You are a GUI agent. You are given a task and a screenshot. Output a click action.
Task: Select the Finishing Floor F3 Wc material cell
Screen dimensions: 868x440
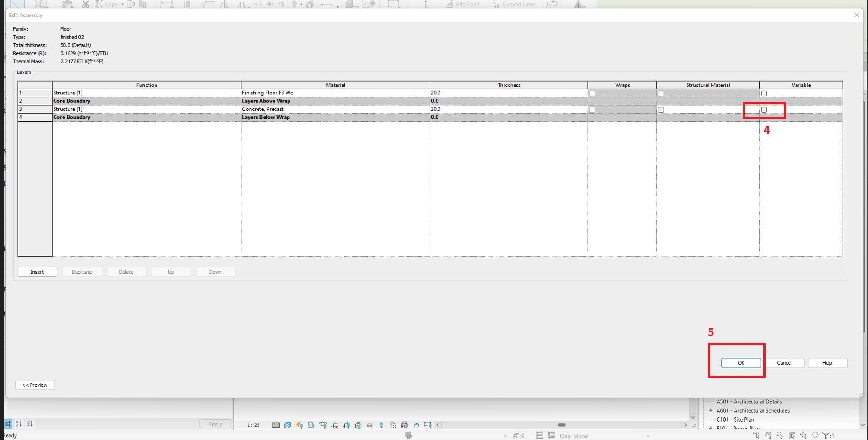(335, 93)
